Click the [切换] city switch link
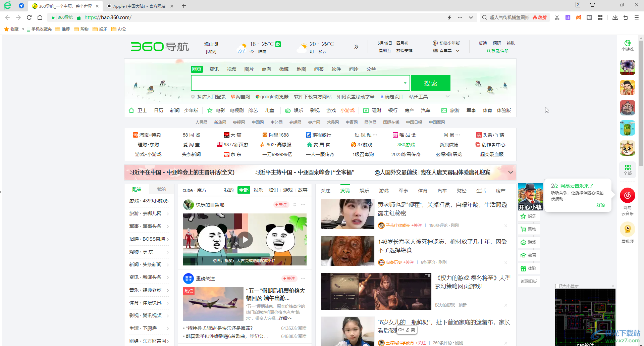The image size is (644, 346). tap(211, 52)
